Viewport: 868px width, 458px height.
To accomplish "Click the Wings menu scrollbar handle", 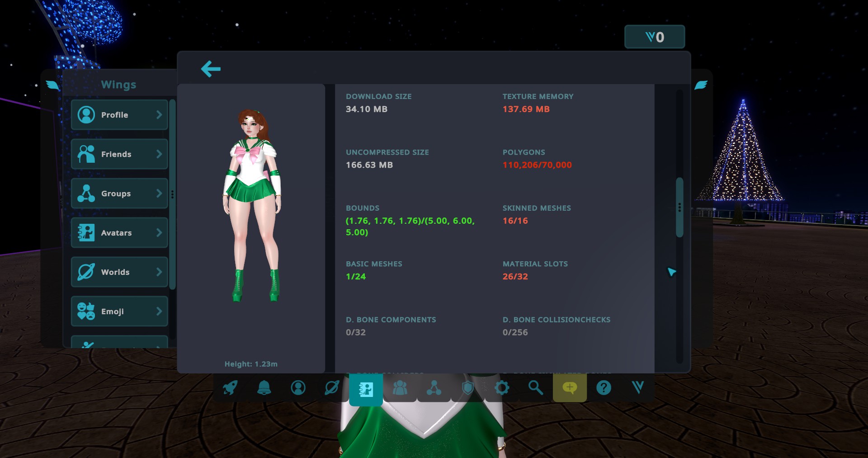I will click(172, 194).
